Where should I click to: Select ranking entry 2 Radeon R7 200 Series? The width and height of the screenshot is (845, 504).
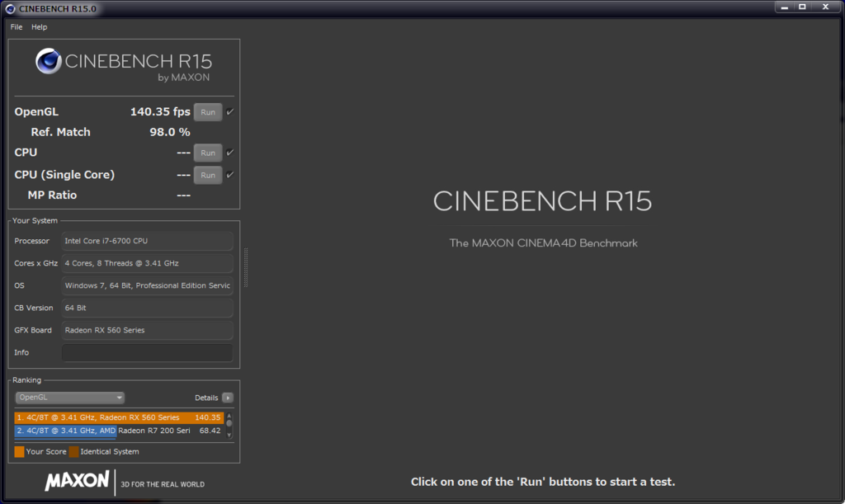point(119,431)
